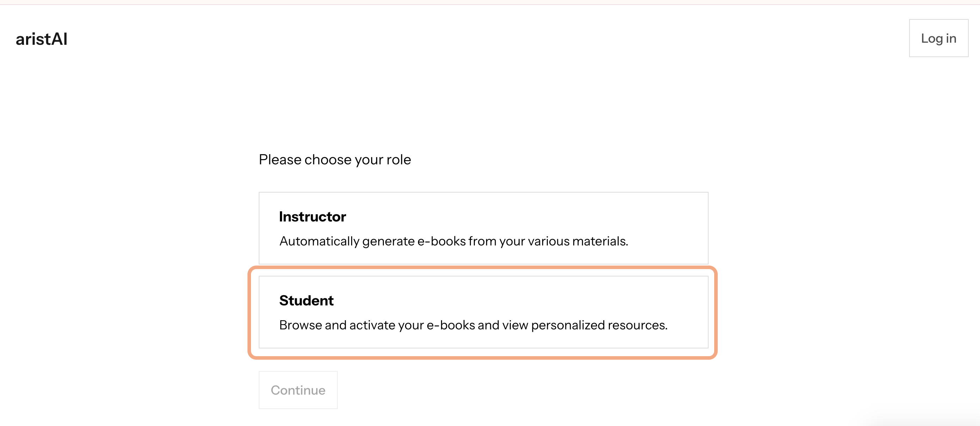The height and width of the screenshot is (426, 980).
Task: Click the Log in box top right
Action: [938, 38]
